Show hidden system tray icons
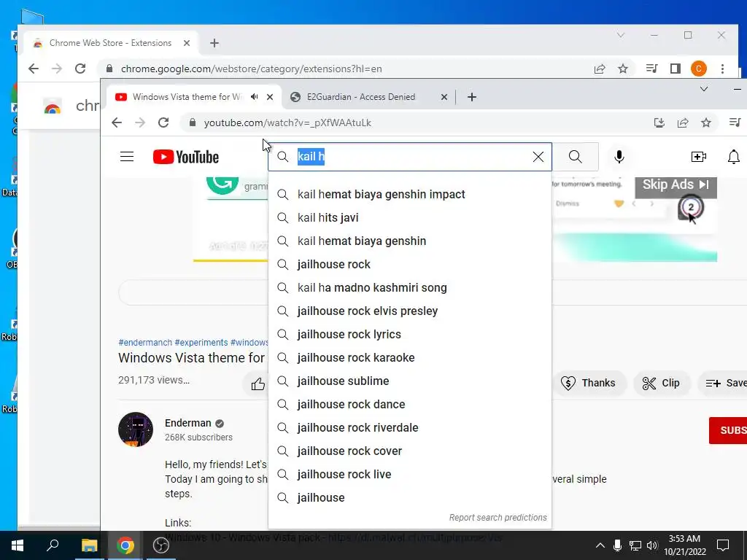The image size is (747, 560). [600, 545]
